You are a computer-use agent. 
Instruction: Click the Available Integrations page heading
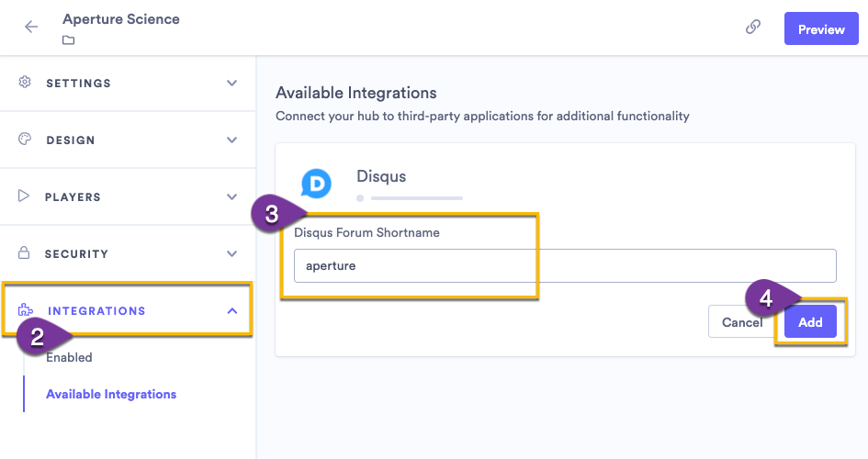tap(356, 93)
